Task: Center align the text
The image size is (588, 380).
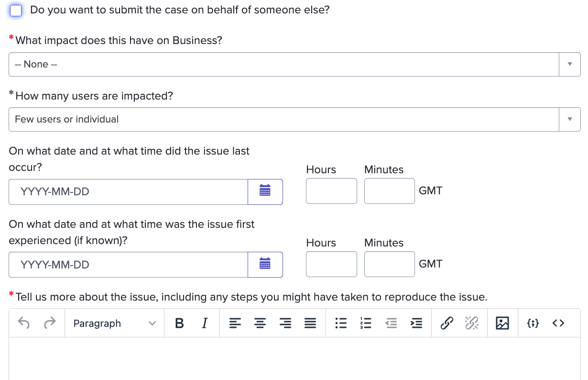Action: click(x=260, y=324)
